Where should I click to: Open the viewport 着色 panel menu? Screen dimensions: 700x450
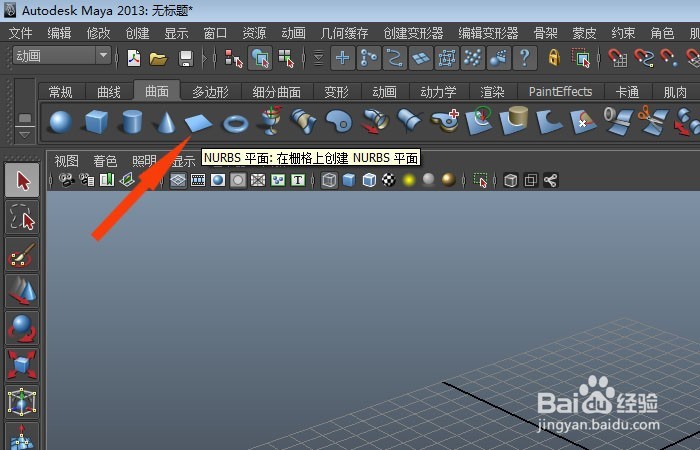click(105, 161)
